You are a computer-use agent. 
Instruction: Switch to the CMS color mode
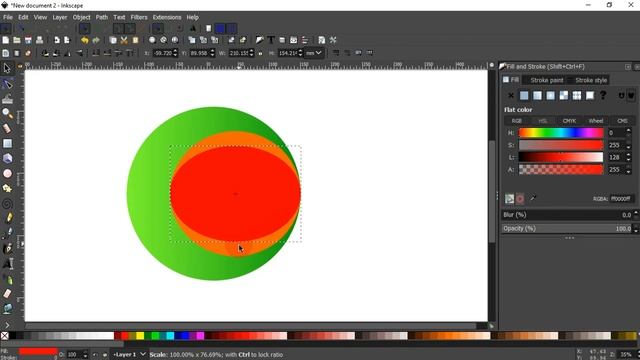622,121
